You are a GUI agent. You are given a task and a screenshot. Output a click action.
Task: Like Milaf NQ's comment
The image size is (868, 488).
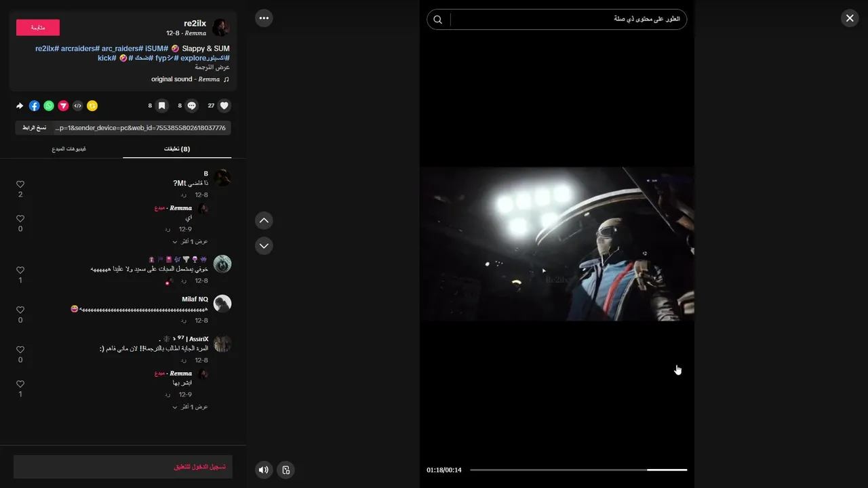20,310
